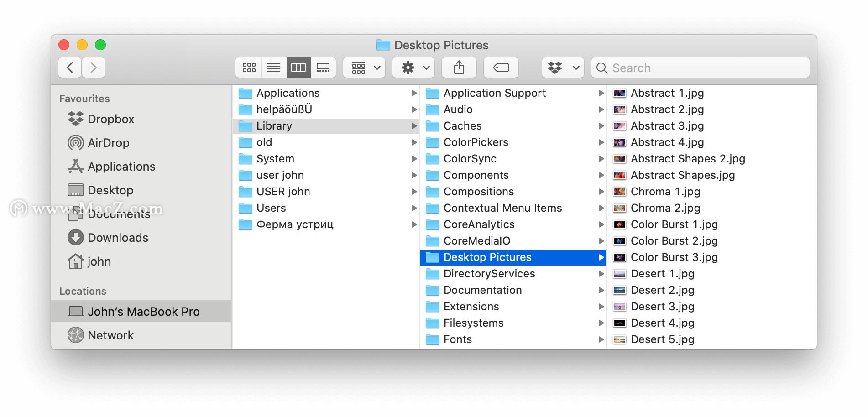Screen dimensions: 868x417
Task: Select the Application Support folder
Action: [x=513, y=93]
